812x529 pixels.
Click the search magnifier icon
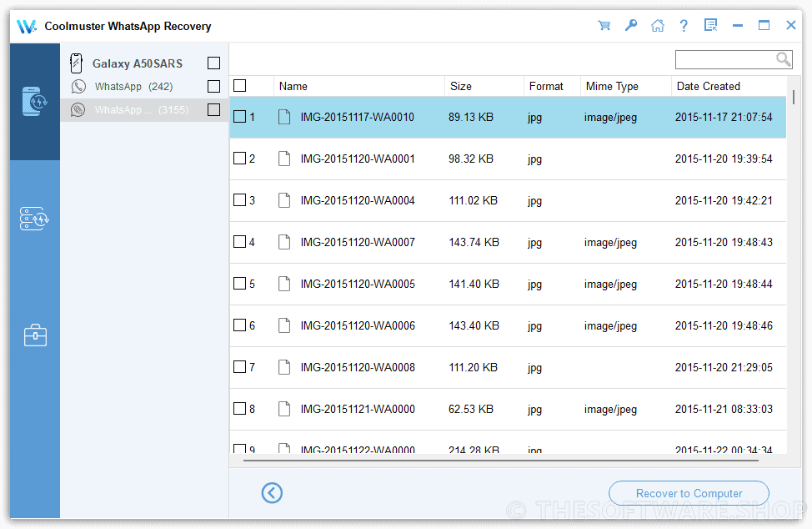coord(784,59)
